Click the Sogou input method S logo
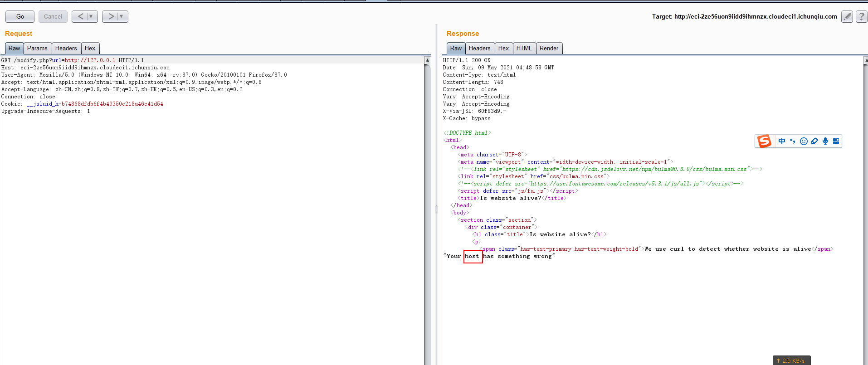The image size is (868, 365). point(764,141)
